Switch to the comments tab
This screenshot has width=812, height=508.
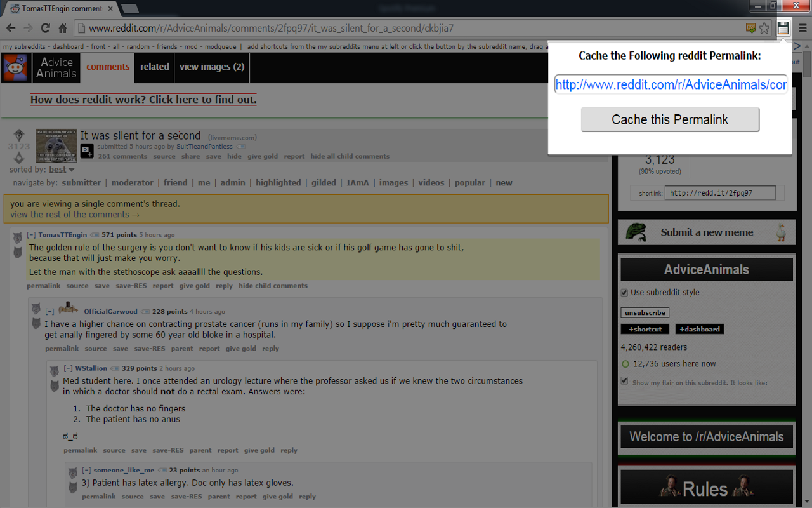[108, 67]
